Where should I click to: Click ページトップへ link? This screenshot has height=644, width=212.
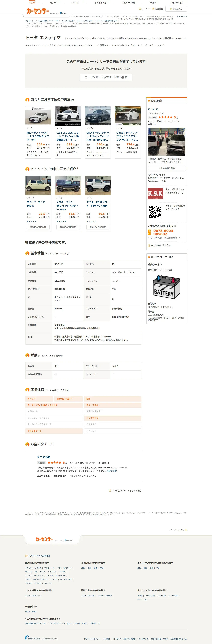[x=178, y=530]
